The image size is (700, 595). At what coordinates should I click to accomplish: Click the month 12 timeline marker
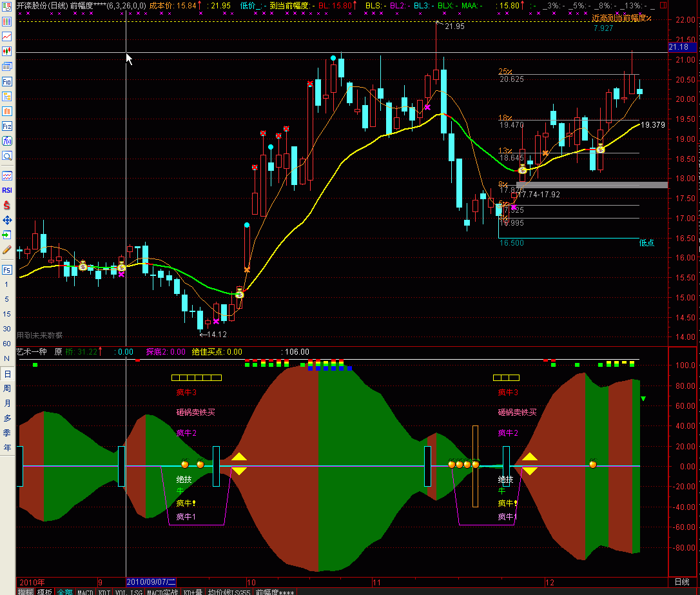(x=550, y=582)
